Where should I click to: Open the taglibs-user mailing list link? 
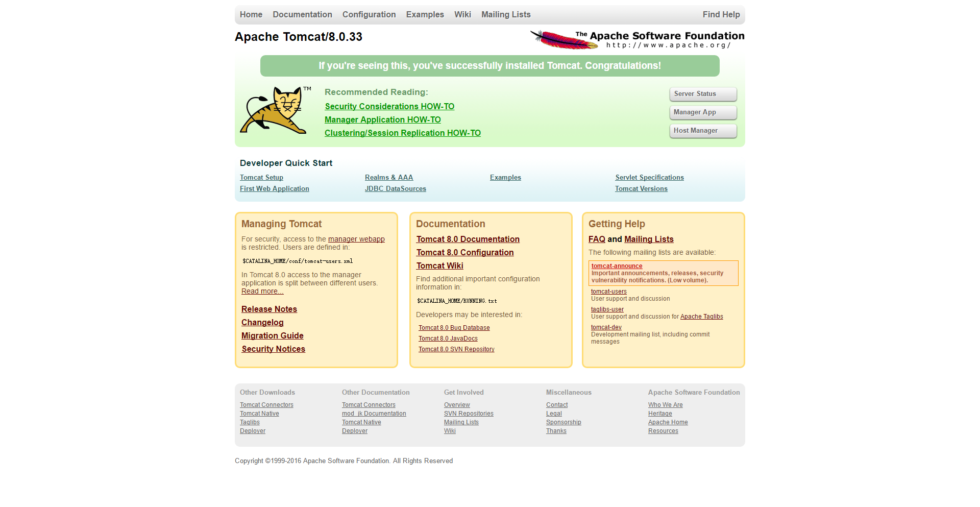point(607,309)
